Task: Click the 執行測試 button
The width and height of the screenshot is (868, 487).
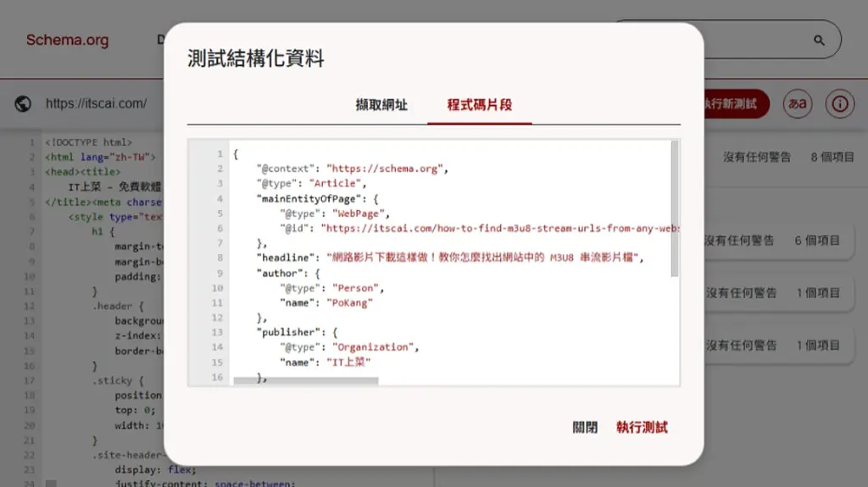Action: point(642,427)
